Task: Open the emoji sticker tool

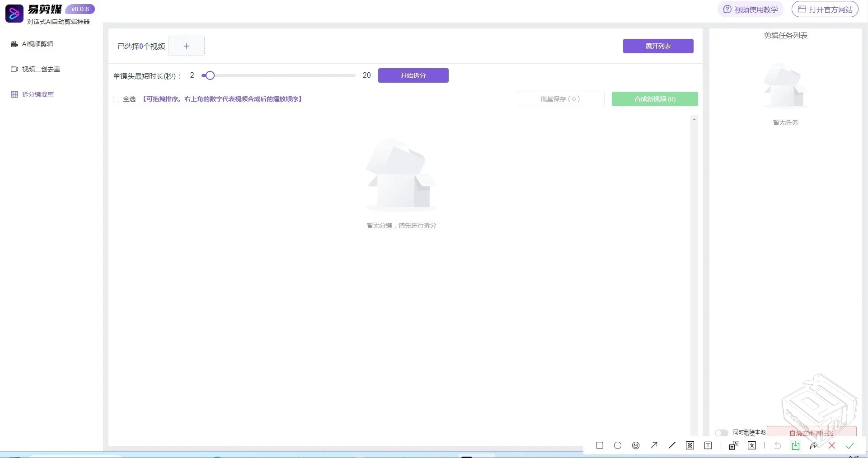Action: coord(635,445)
